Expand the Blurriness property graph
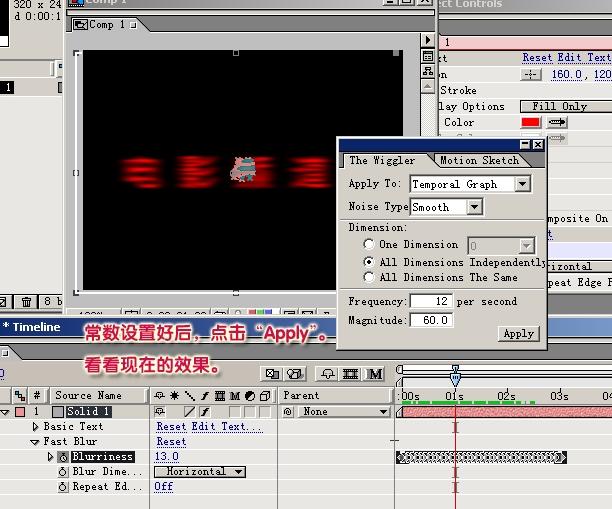 point(50,456)
